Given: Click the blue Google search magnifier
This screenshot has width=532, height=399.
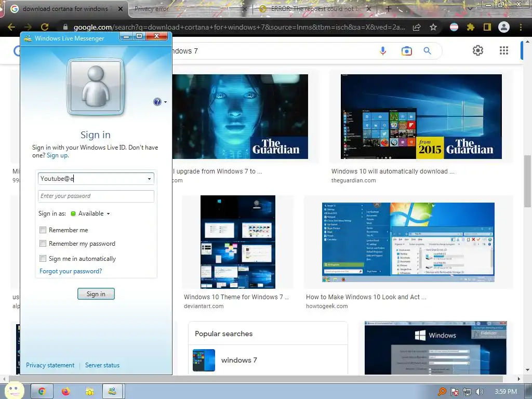Looking at the screenshot, I should [428, 51].
